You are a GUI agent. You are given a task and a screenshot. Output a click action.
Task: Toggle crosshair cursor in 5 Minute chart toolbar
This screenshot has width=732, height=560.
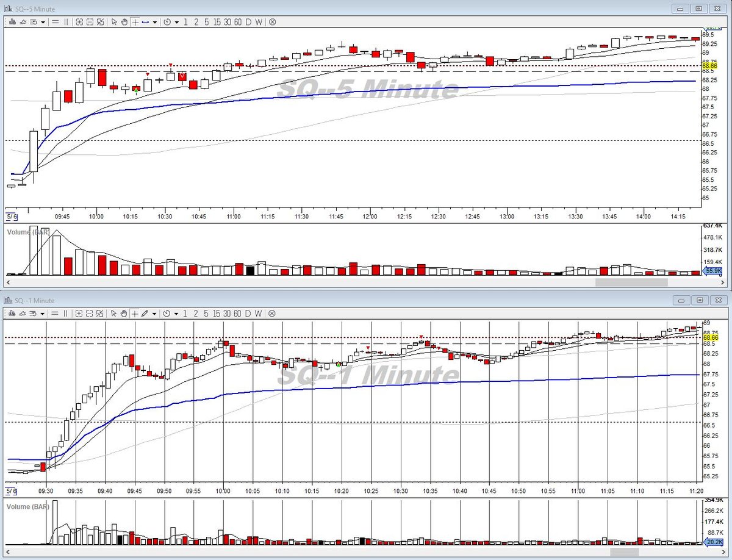(135, 22)
